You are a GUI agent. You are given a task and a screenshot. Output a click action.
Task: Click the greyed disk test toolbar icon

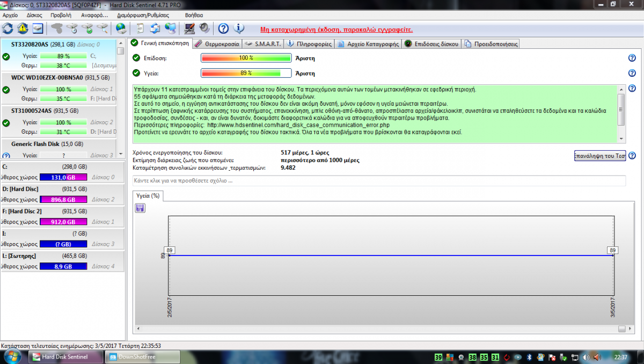[x=57, y=28]
